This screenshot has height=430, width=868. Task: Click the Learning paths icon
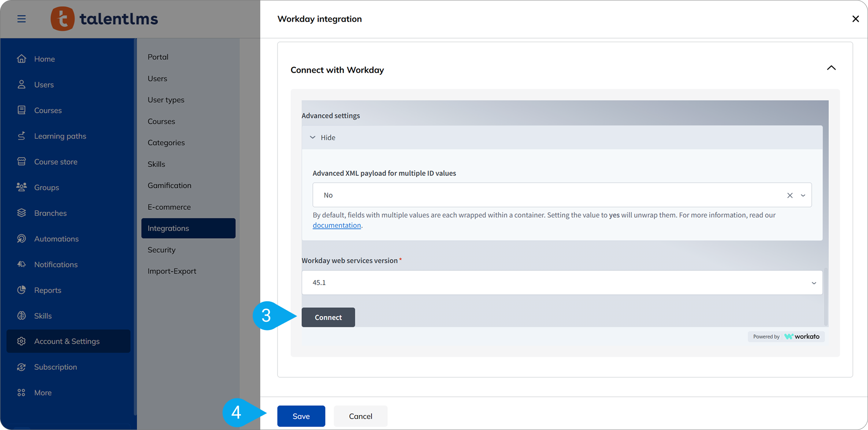(x=21, y=136)
